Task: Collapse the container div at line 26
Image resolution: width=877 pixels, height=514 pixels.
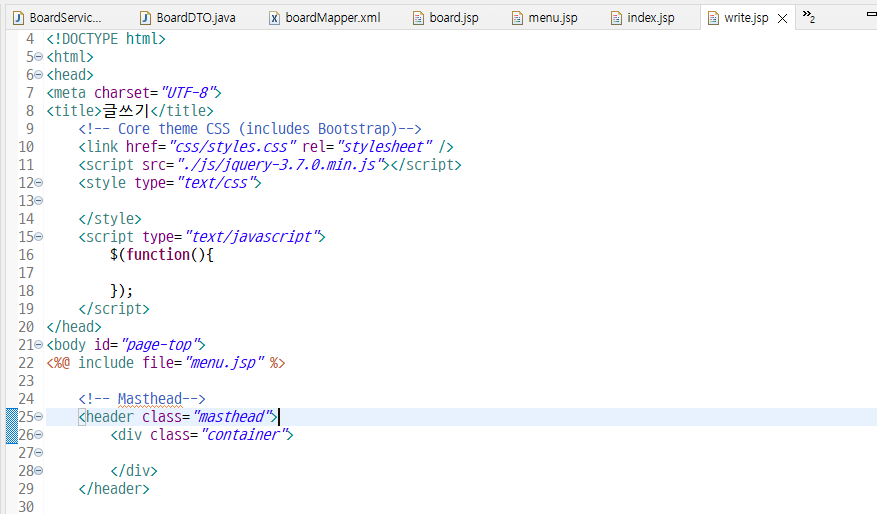Action: coord(39,435)
